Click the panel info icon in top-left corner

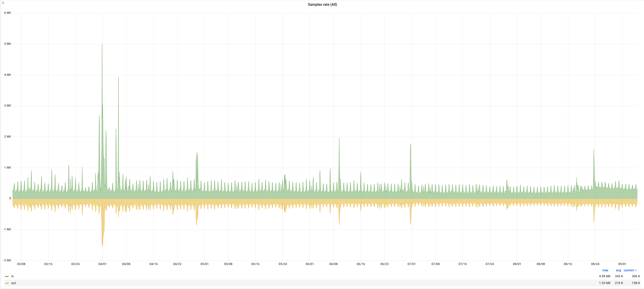3,3
